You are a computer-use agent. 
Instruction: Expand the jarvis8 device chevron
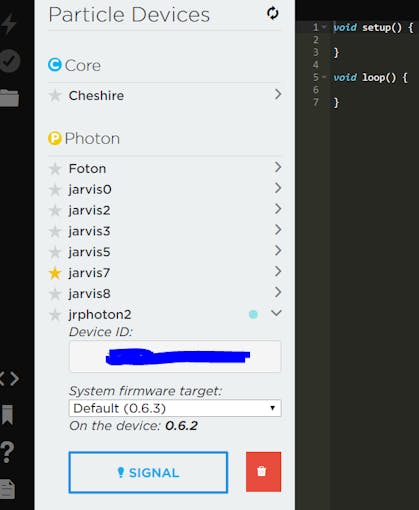pyautogui.click(x=278, y=292)
